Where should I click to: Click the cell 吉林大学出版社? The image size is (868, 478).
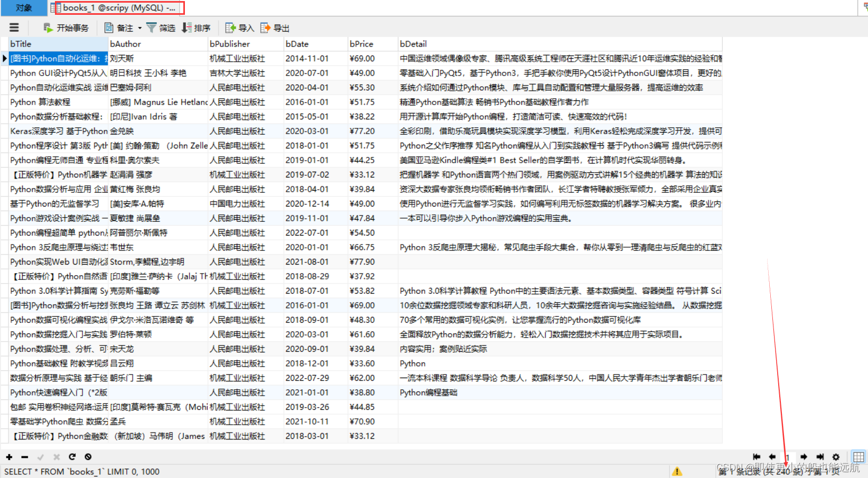[246, 73]
